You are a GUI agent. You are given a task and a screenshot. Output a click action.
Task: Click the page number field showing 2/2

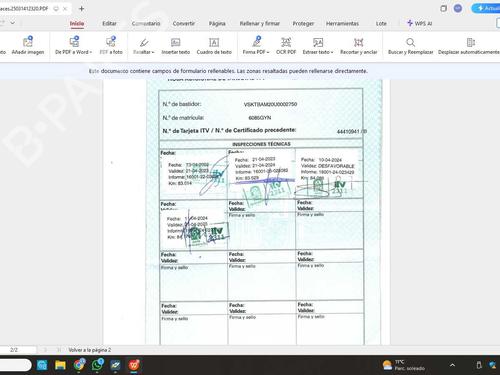(17, 350)
